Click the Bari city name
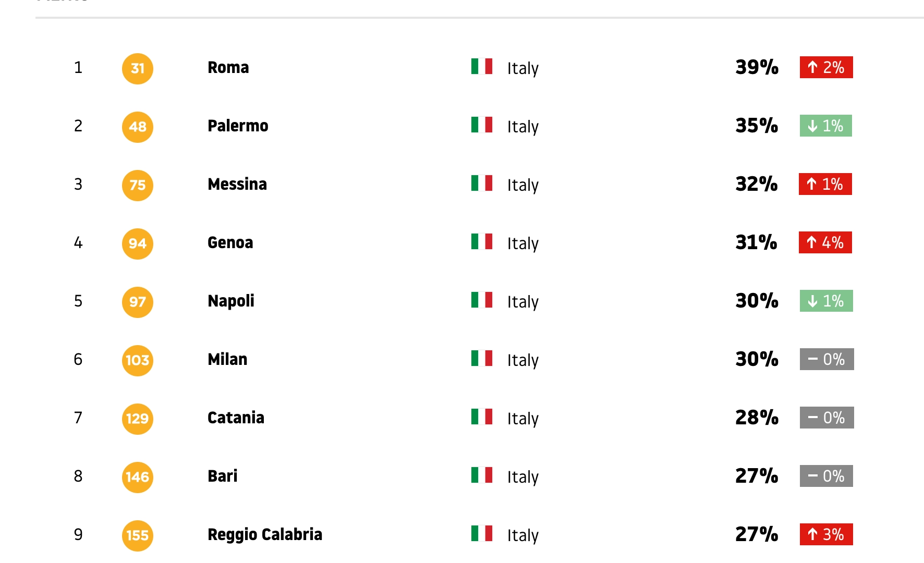The width and height of the screenshot is (924, 563). pos(222,476)
